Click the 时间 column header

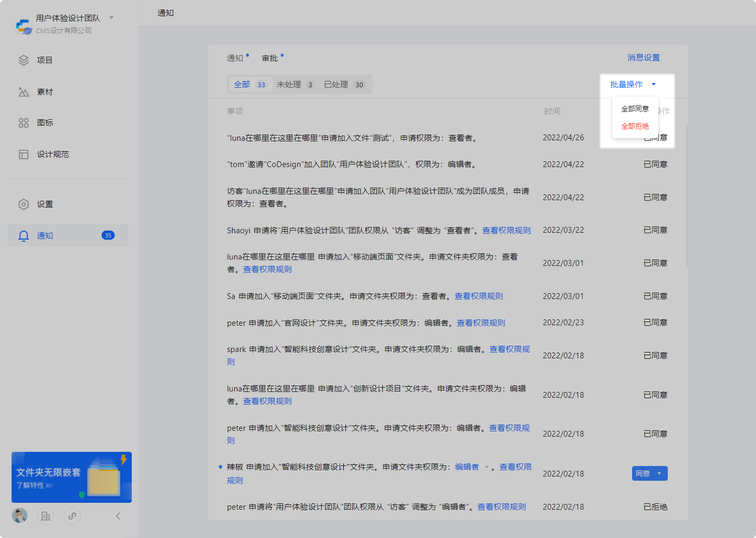[x=552, y=111]
